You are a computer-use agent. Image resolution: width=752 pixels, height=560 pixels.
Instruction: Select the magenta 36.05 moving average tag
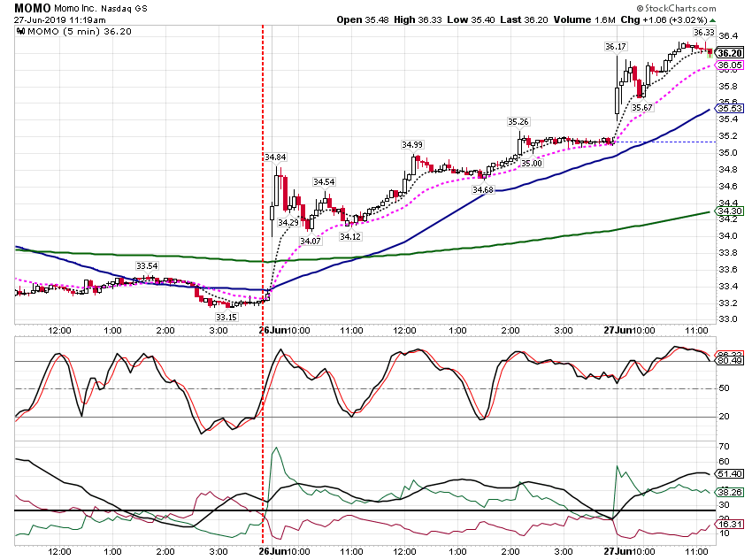point(730,65)
